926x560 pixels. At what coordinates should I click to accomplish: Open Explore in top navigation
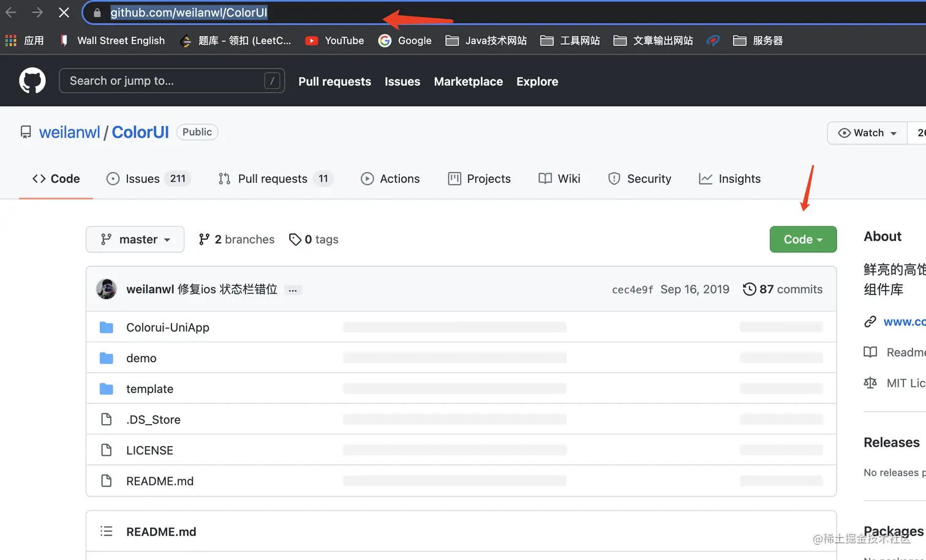[537, 81]
